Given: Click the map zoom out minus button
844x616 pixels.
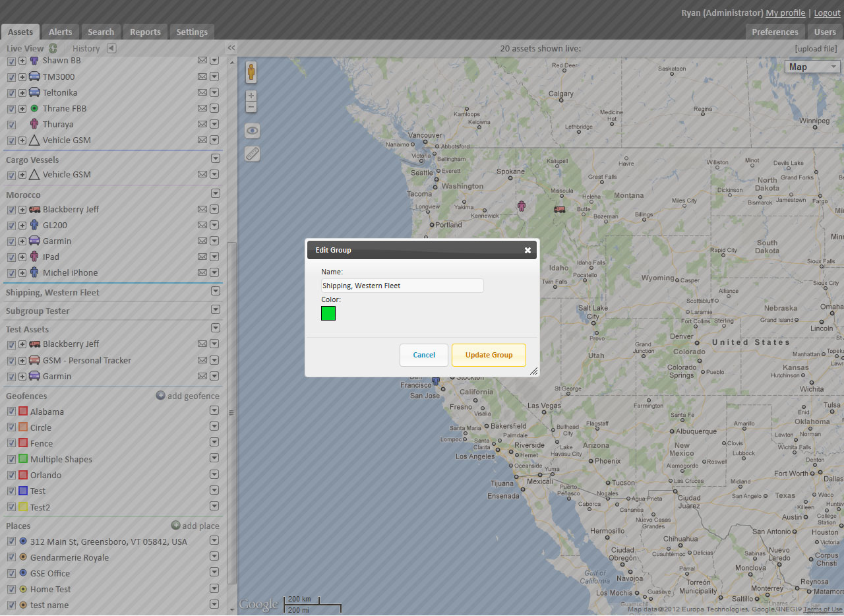Looking at the screenshot, I should [x=251, y=108].
